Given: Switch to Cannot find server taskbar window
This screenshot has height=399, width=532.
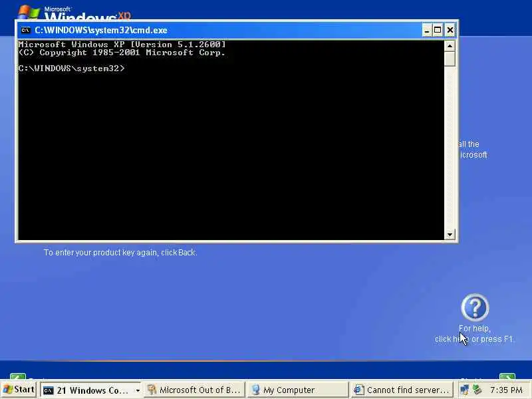Looking at the screenshot, I should [x=401, y=390].
